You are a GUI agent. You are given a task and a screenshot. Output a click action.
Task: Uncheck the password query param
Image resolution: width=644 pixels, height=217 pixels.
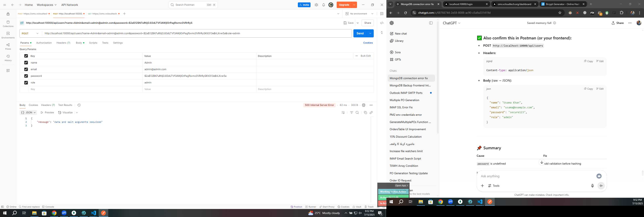26,76
